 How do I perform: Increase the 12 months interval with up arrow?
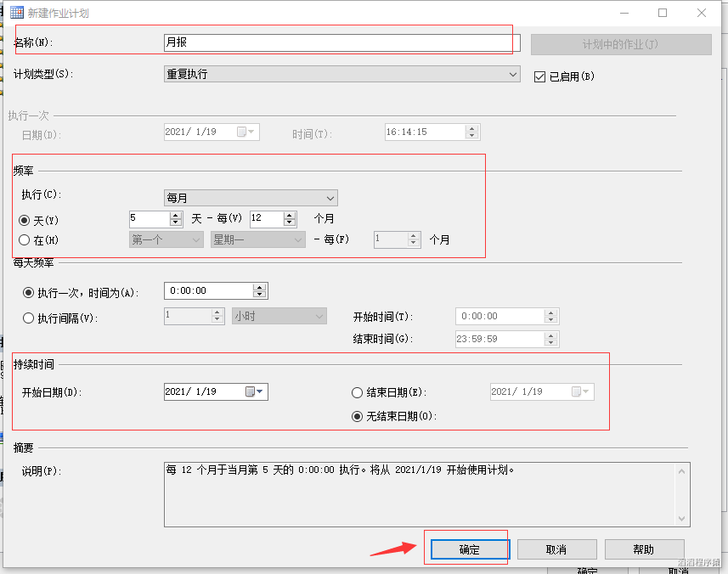(290, 216)
